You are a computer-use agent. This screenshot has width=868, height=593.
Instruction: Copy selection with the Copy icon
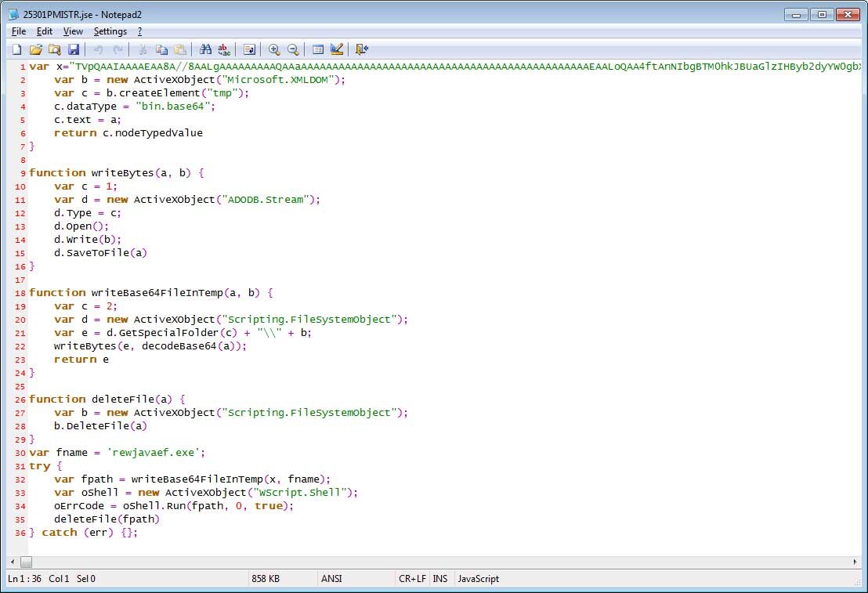pyautogui.click(x=161, y=50)
